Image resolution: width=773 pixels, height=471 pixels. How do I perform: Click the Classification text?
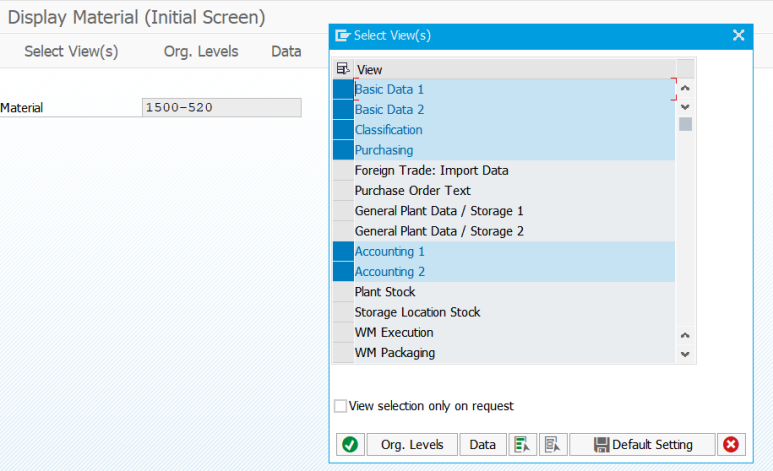point(388,130)
